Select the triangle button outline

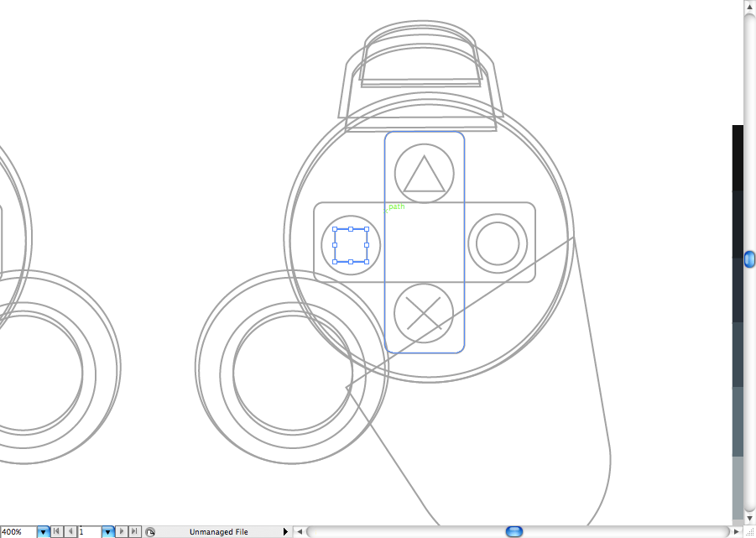click(x=425, y=174)
